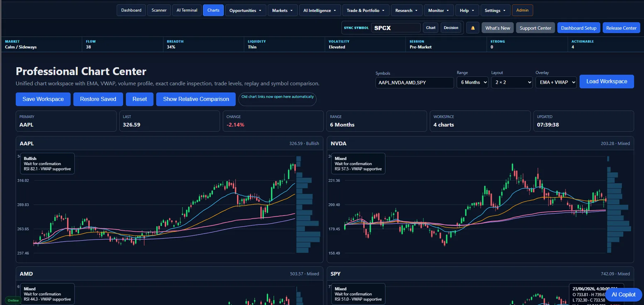
Task: Open the Help dropdown menu
Action: (x=467, y=10)
